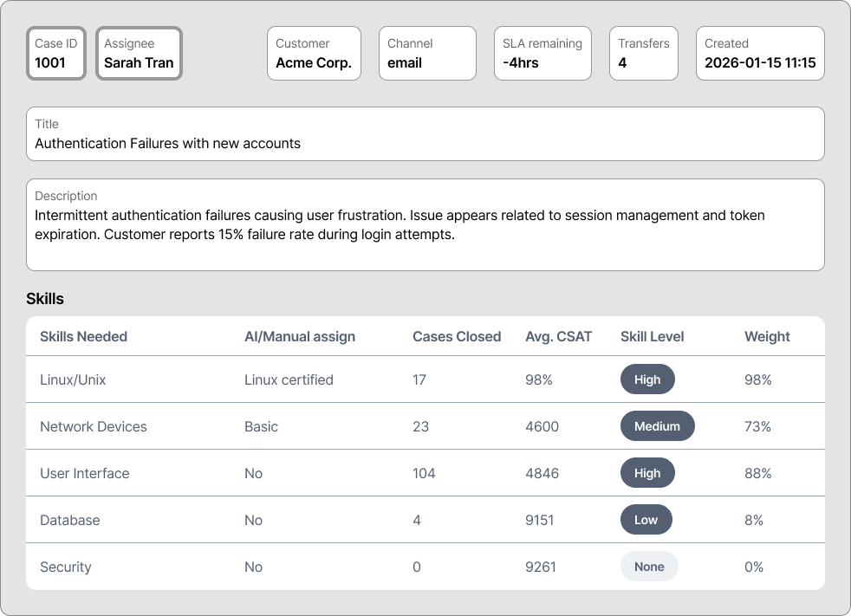Image resolution: width=851 pixels, height=616 pixels.
Task: Click the Title field with Authentication Failures
Action: 425,133
